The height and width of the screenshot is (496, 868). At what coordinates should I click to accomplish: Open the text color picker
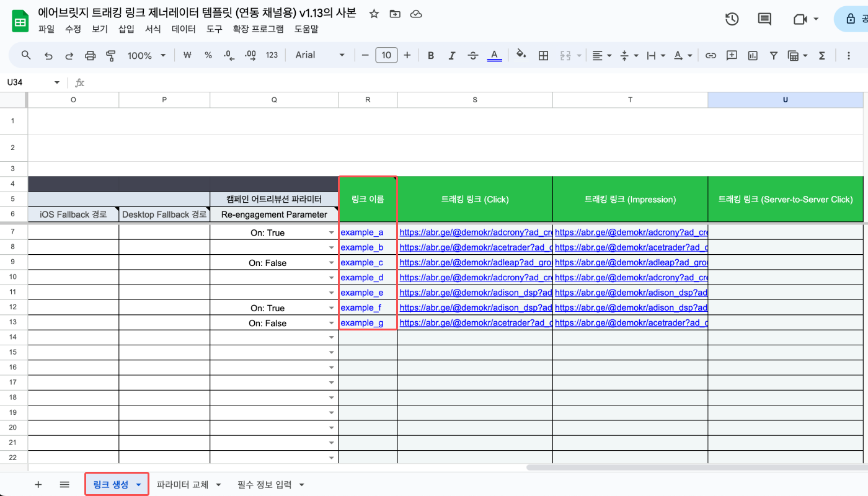pyautogui.click(x=494, y=55)
